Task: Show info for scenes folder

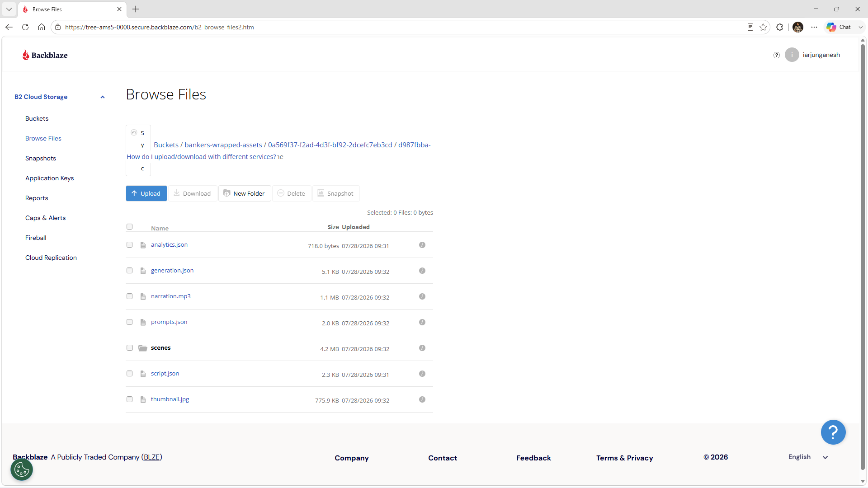Action: [422, 348]
